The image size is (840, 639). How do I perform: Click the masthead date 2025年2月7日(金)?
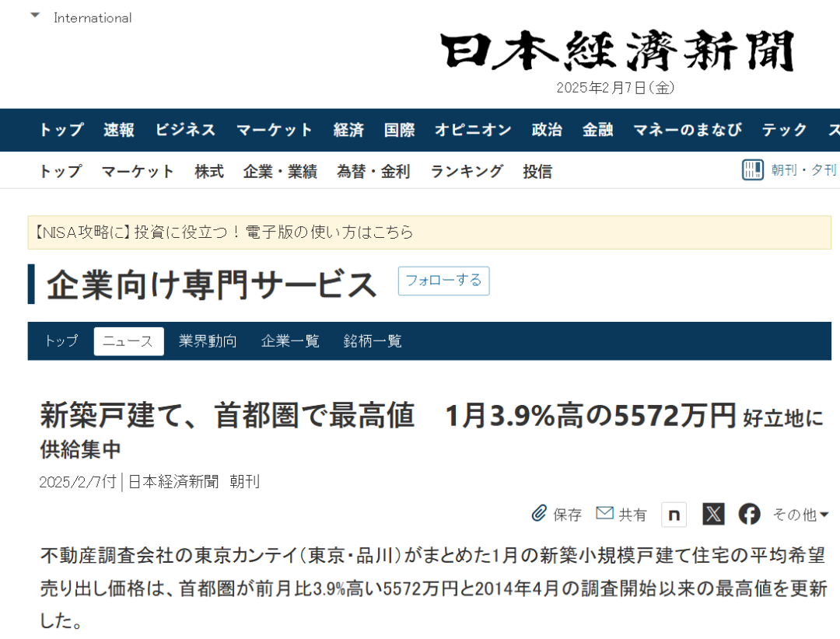[615, 87]
